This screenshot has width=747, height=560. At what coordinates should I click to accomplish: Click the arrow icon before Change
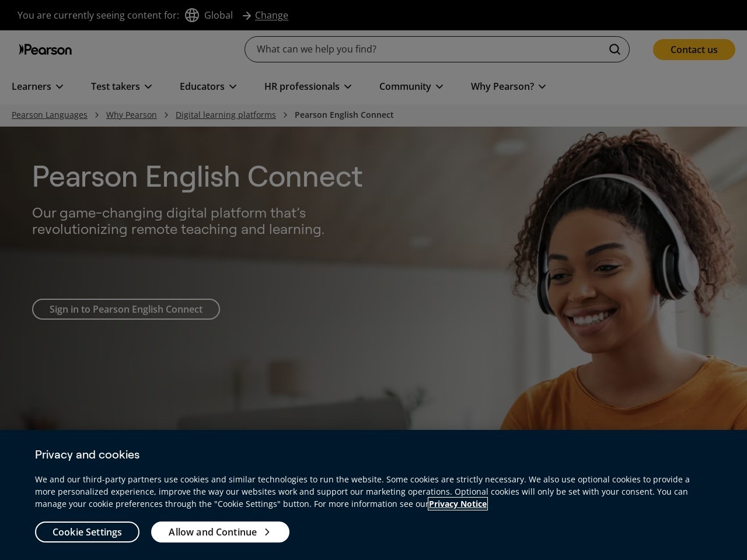[x=247, y=16]
